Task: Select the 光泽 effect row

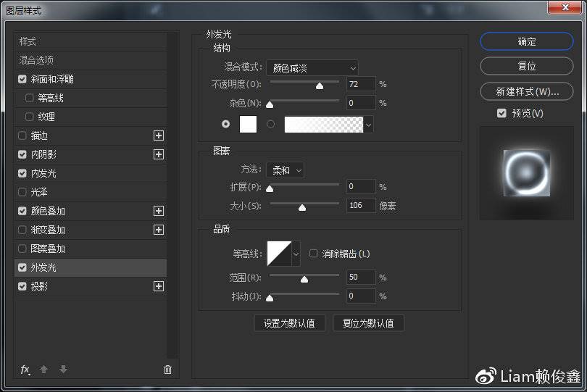Action: click(x=91, y=192)
